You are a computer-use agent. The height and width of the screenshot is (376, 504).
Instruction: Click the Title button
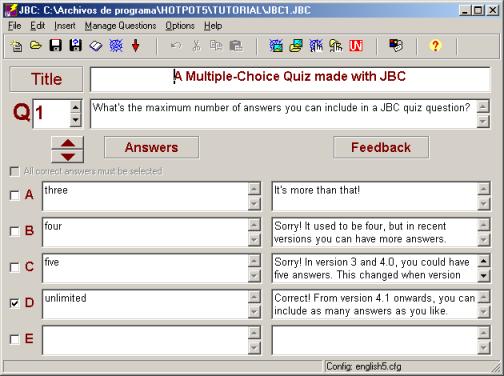[x=46, y=79]
